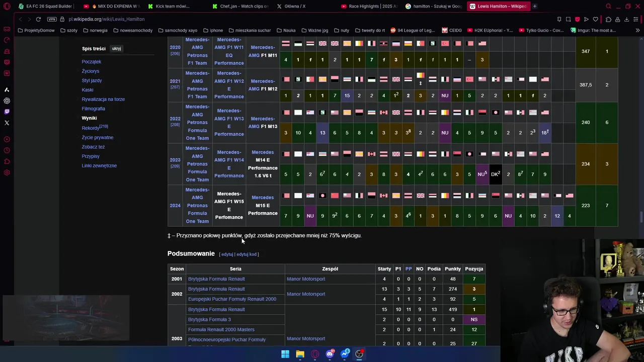The image size is (644, 362).
Task: Open the Opera menu logo button
Action: coord(7,7)
